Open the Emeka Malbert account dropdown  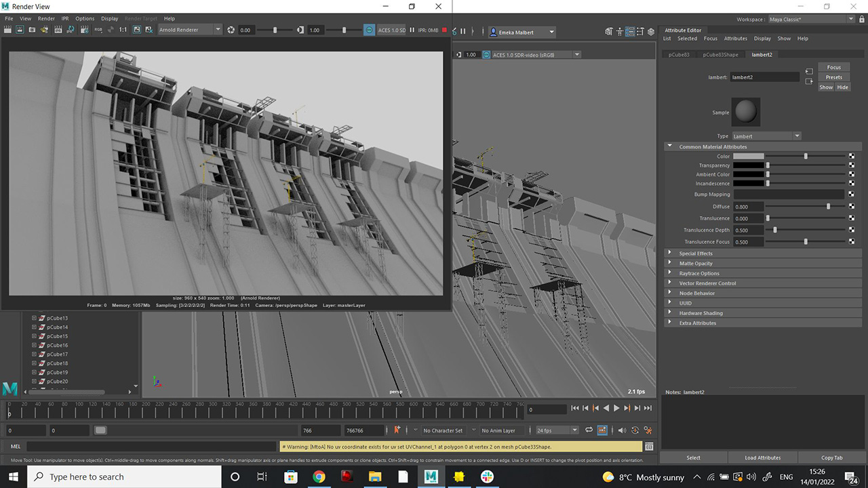pos(522,32)
